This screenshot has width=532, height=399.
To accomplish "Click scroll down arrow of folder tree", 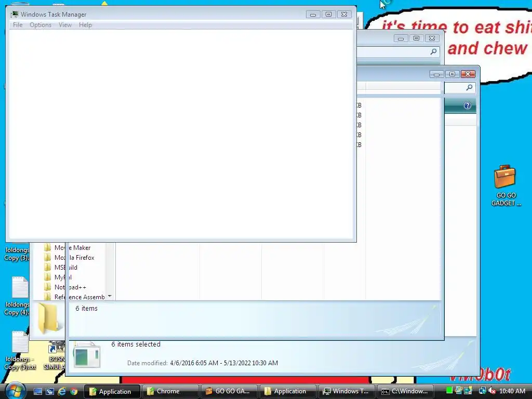I will (110, 297).
